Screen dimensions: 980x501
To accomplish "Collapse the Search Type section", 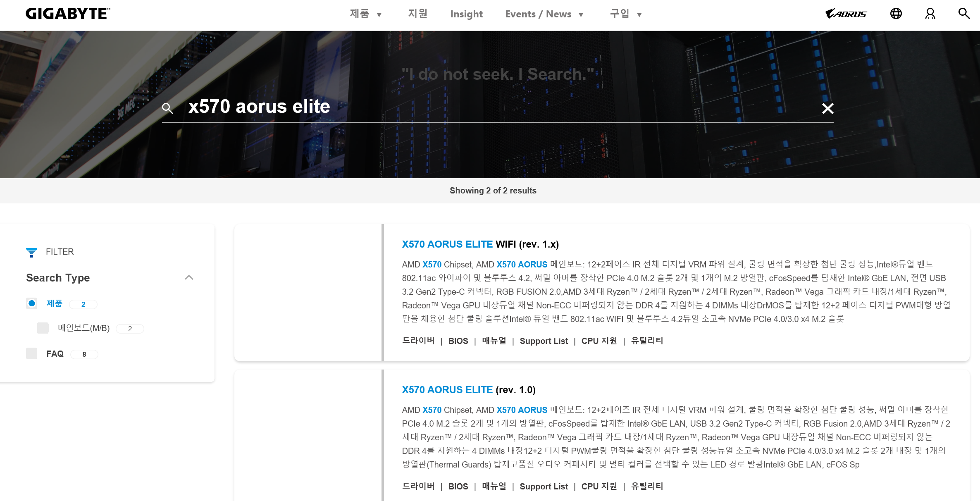I will tap(189, 277).
